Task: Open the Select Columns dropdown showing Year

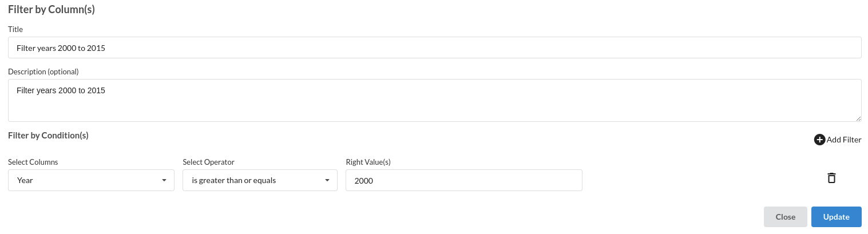Action: [91, 180]
